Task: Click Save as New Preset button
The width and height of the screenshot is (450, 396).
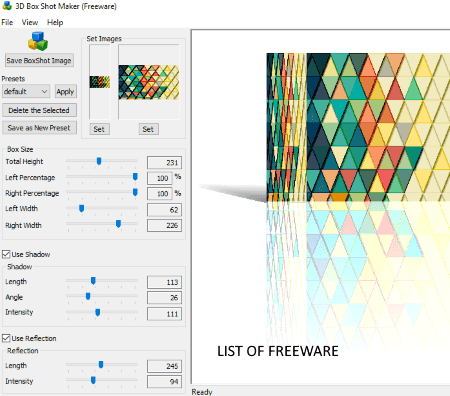Action: point(39,128)
